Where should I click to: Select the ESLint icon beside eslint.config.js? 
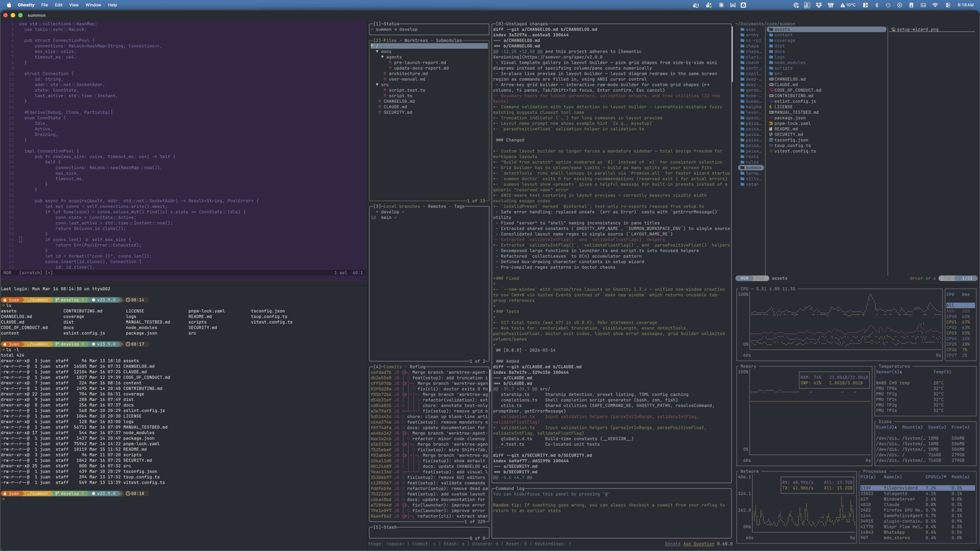pyautogui.click(x=770, y=101)
